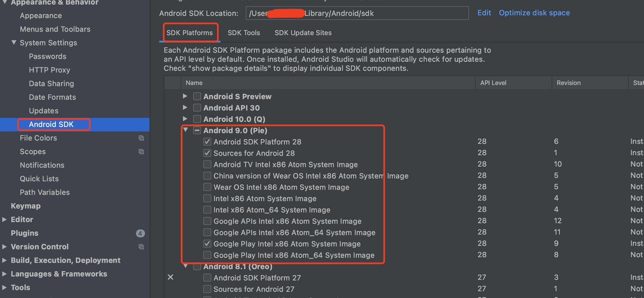Check China version of Wear OS system image
Viewport: 644px width, 298px height.
pyautogui.click(x=207, y=176)
